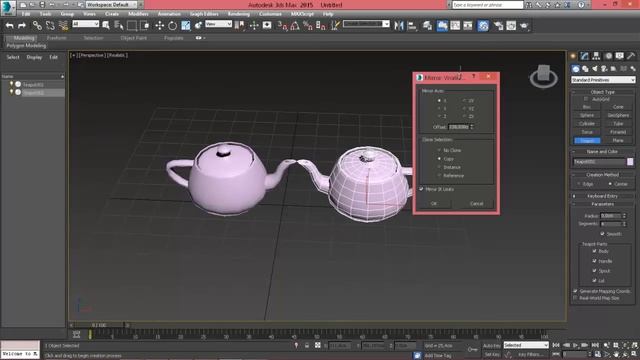Activate the Select and Rotate tool
The width and height of the screenshot is (640, 360).
[173, 25]
